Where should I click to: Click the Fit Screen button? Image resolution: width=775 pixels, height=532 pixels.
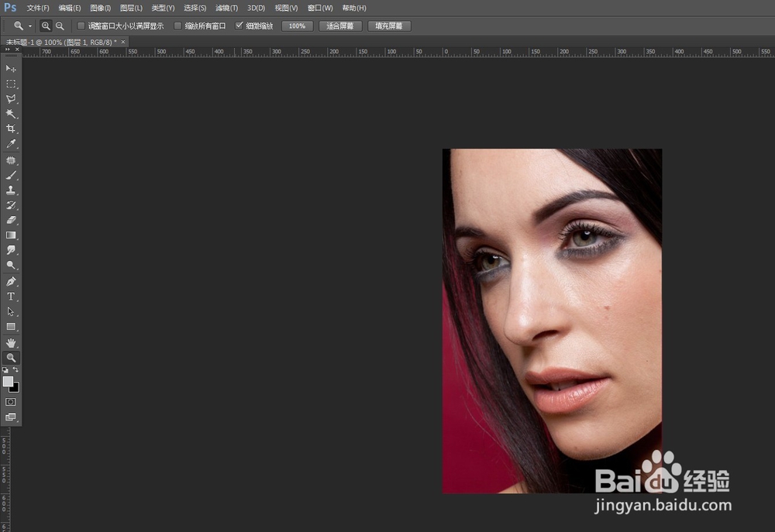pos(340,26)
